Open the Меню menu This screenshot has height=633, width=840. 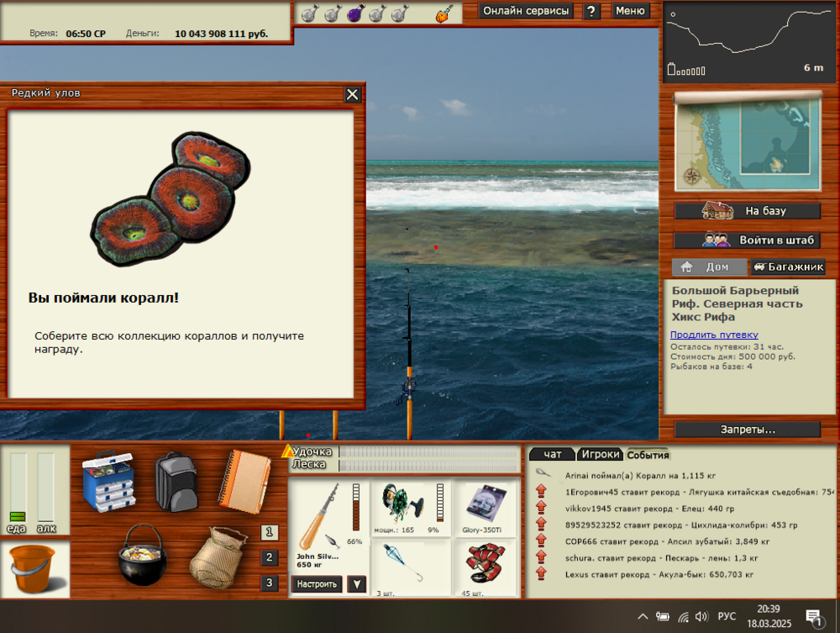[x=630, y=11]
